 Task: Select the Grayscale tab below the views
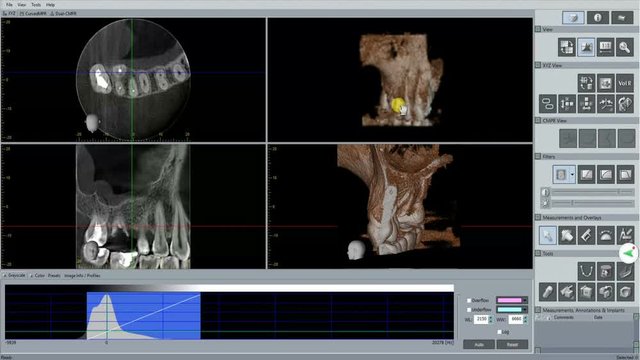click(15, 276)
